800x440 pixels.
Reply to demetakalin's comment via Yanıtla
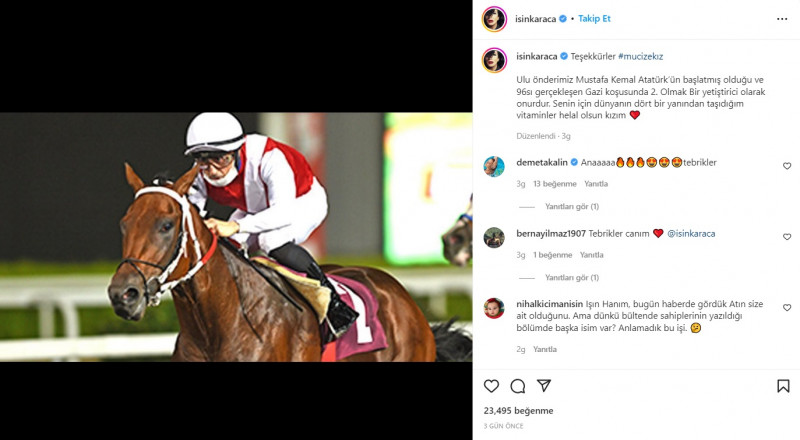point(596,184)
